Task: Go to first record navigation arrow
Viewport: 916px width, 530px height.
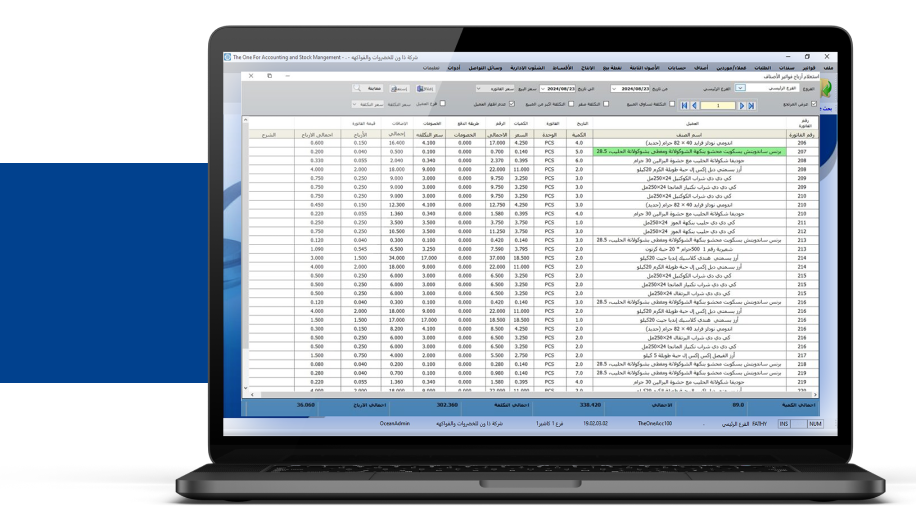Action: (684, 106)
